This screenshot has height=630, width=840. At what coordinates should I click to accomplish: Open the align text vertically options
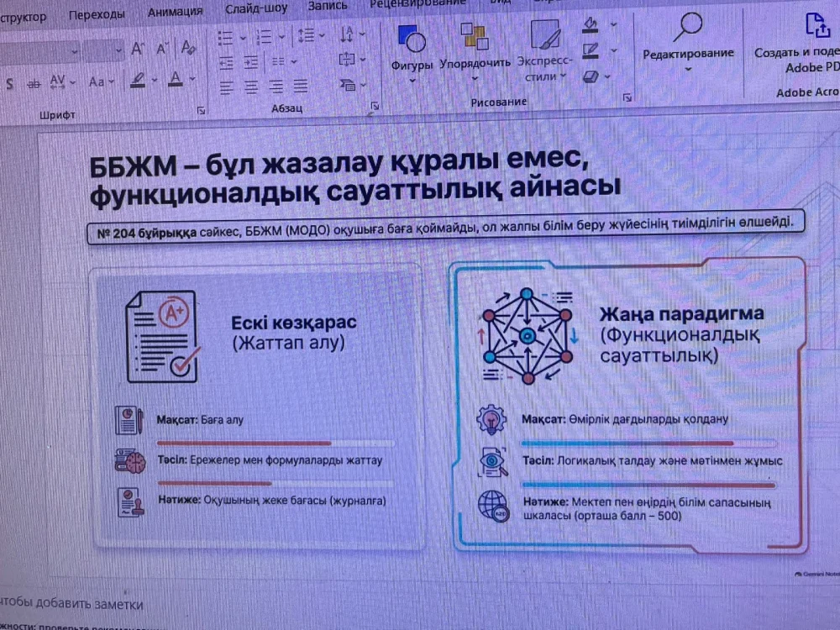coord(352,59)
